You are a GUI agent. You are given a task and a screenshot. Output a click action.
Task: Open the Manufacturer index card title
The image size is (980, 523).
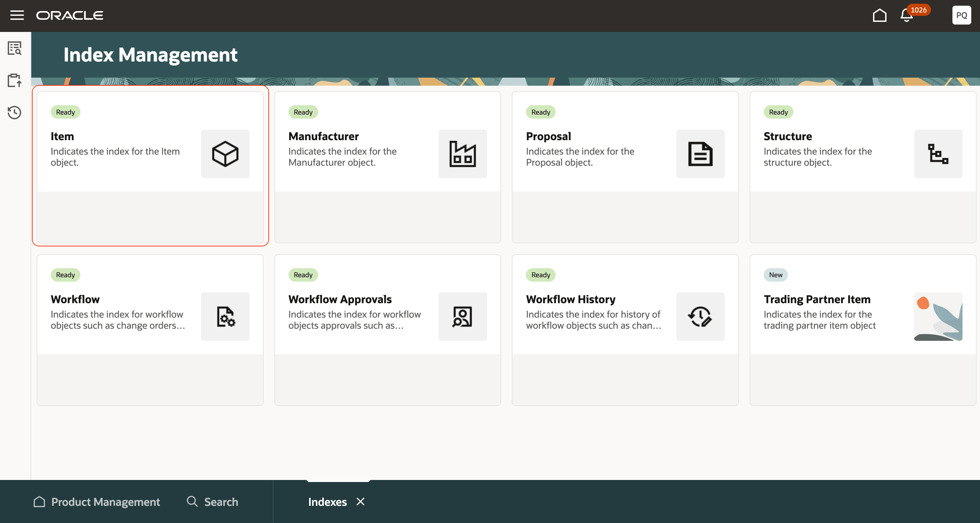(323, 136)
